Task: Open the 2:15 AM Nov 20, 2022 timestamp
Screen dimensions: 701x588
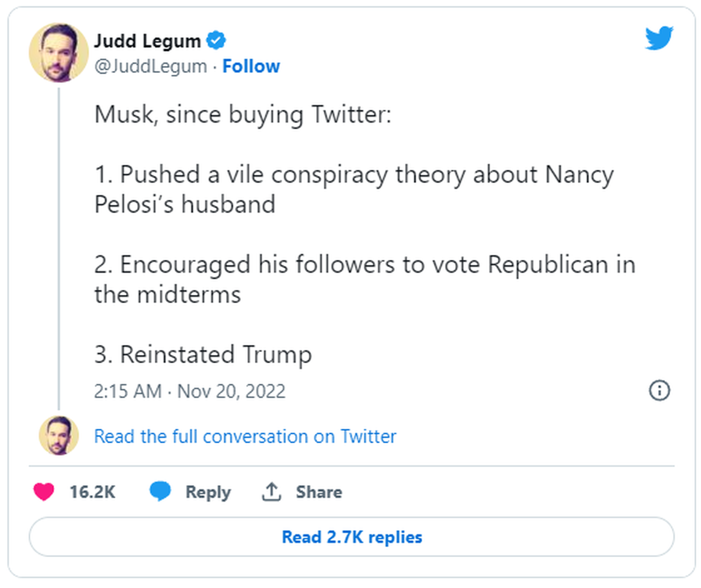Action: [x=190, y=391]
